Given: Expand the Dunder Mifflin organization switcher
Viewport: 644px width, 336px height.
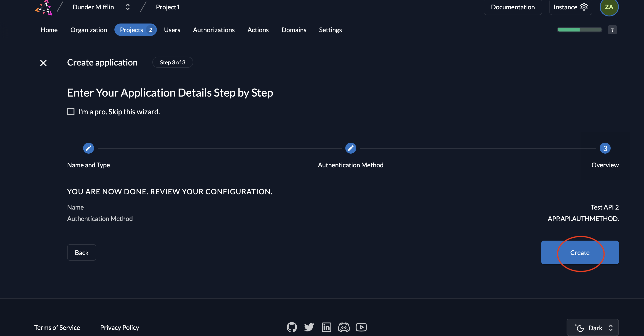Looking at the screenshot, I should [x=127, y=7].
